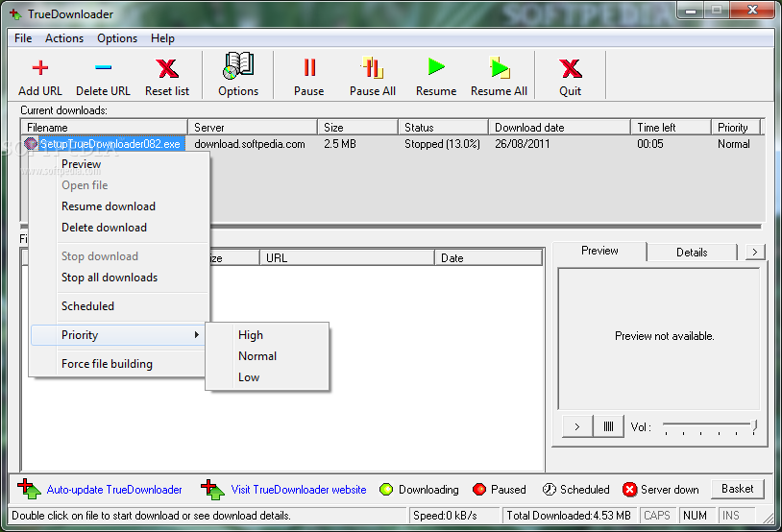
Task: Sort by the Priority column header
Action: [x=736, y=127]
